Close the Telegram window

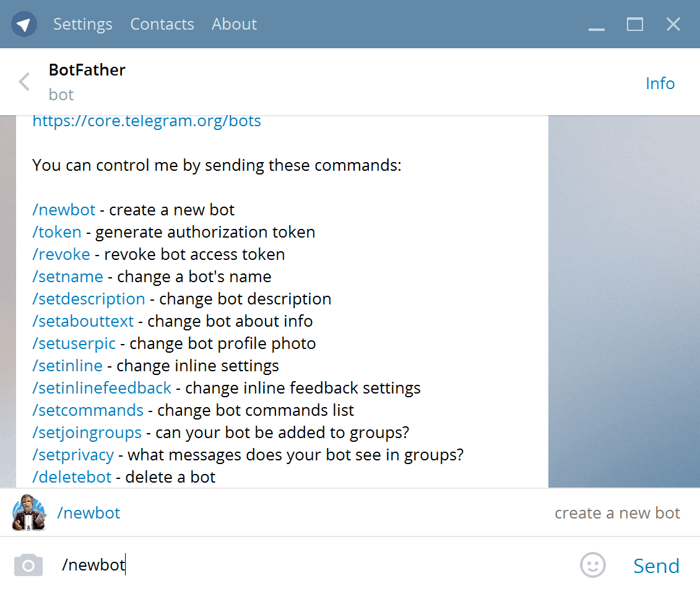(x=673, y=24)
